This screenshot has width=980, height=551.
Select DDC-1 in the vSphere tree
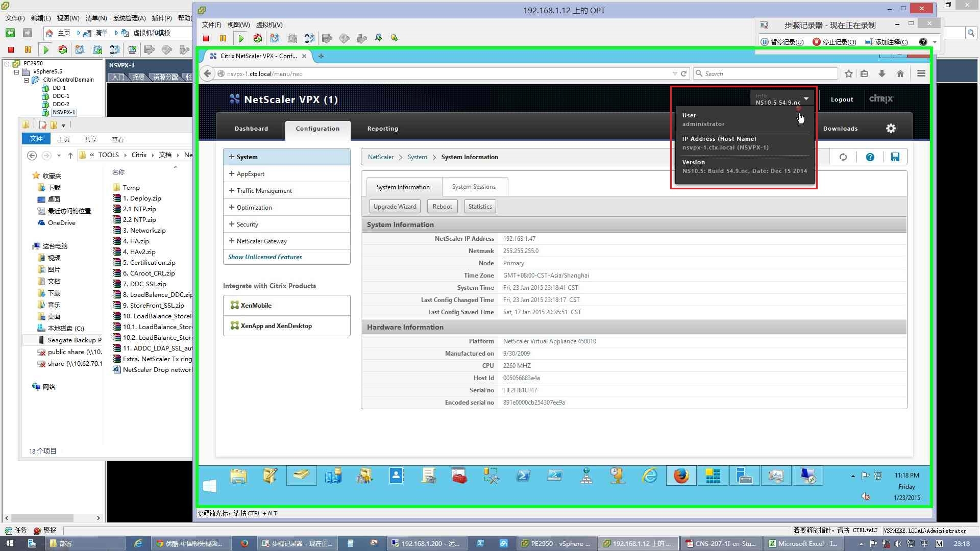[61, 96]
